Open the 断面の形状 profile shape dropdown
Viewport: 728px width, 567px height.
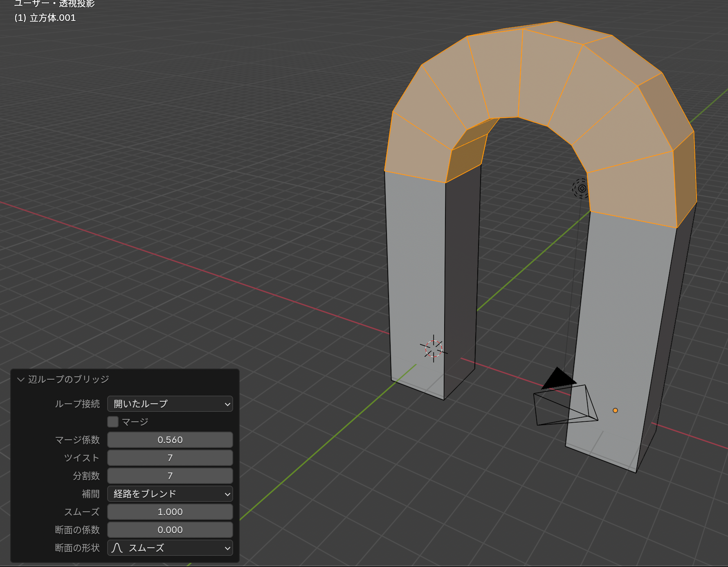pos(170,548)
